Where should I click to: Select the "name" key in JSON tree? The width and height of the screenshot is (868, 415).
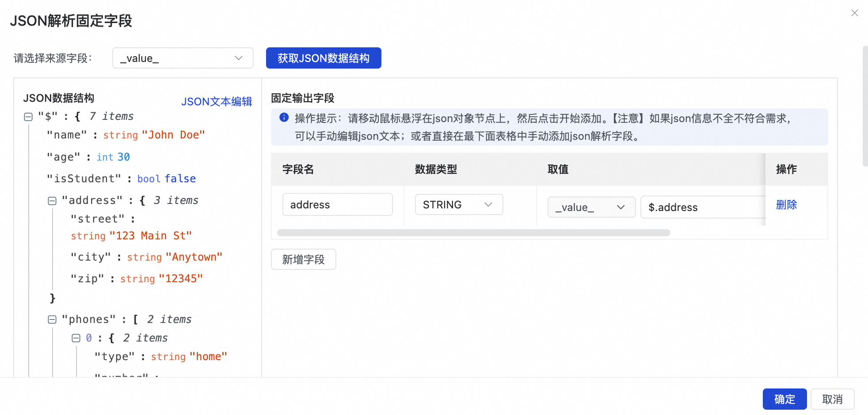pyautogui.click(x=67, y=135)
